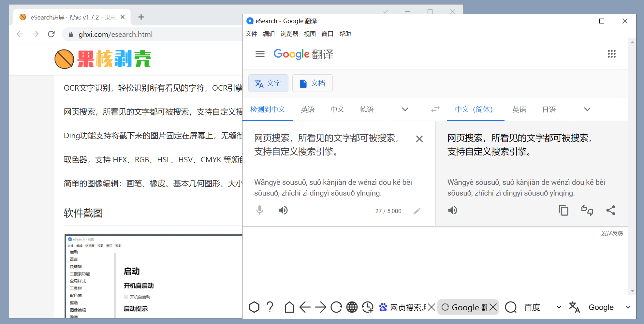The height and width of the screenshot is (324, 644).
Task: Close the Baidu search tab in bottom bar
Action: pyautogui.click(x=431, y=307)
